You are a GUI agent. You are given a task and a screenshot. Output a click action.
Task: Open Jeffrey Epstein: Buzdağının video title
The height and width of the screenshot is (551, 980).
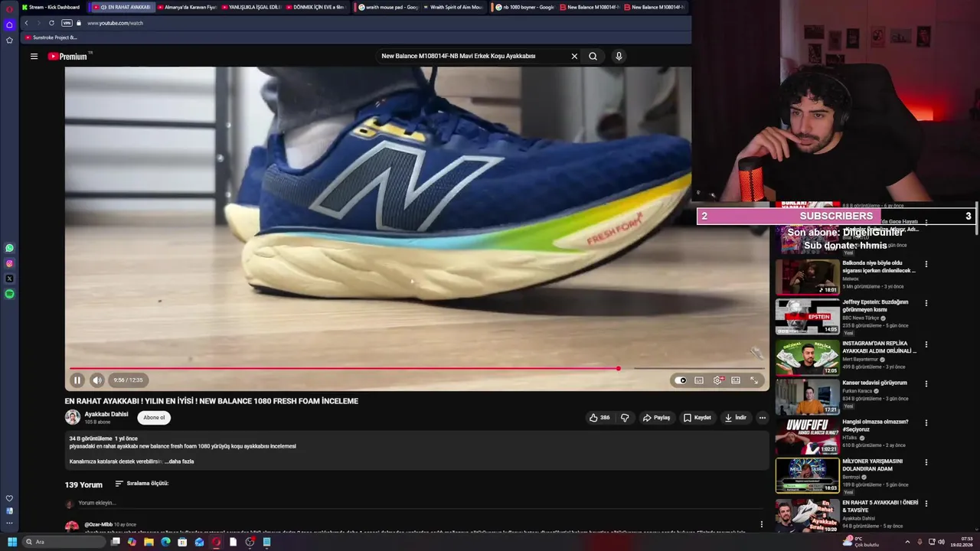(875, 305)
